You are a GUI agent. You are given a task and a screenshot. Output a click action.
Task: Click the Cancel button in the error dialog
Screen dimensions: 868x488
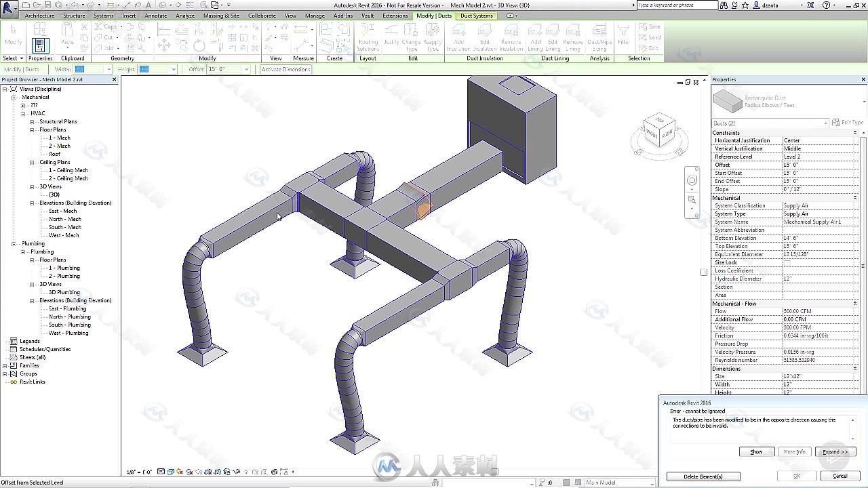tap(840, 476)
